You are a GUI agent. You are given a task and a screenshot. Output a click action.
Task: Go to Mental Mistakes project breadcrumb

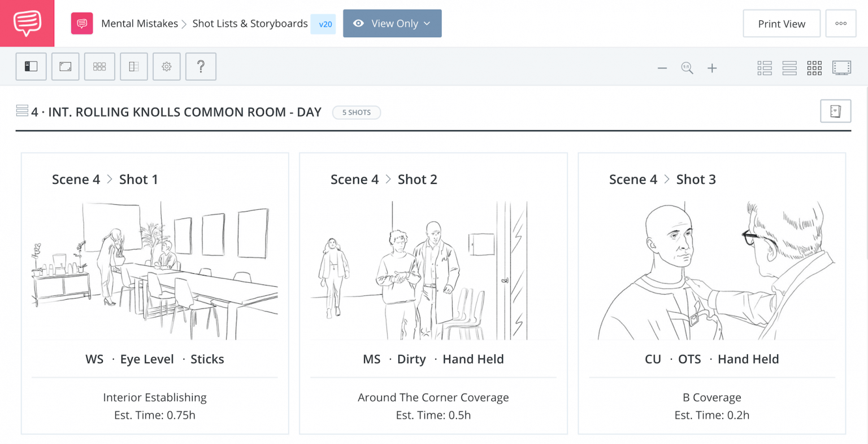[140, 24]
